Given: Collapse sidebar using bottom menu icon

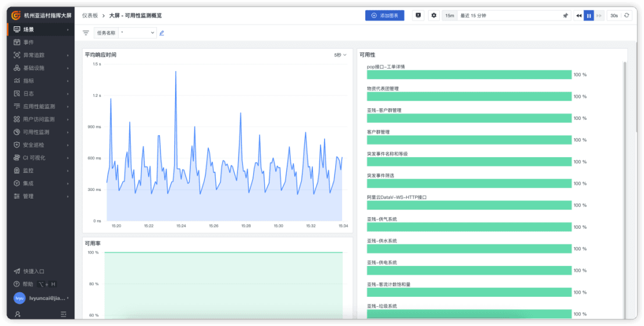Looking at the screenshot, I should pos(63,314).
